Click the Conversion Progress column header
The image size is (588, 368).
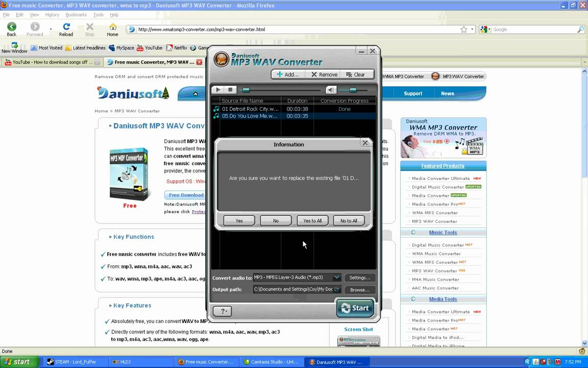pos(345,101)
